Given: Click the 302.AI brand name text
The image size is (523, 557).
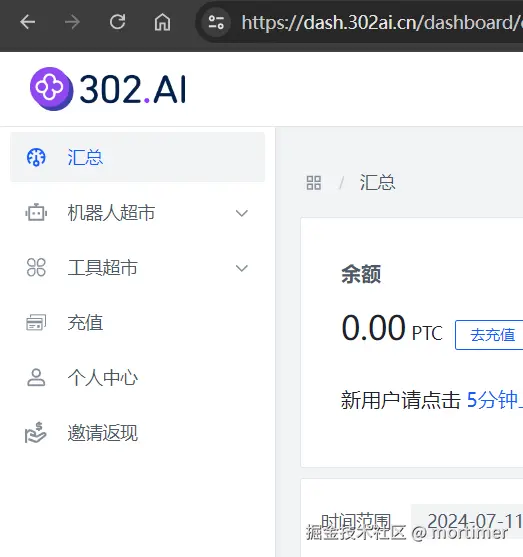Looking at the screenshot, I should 133,90.
